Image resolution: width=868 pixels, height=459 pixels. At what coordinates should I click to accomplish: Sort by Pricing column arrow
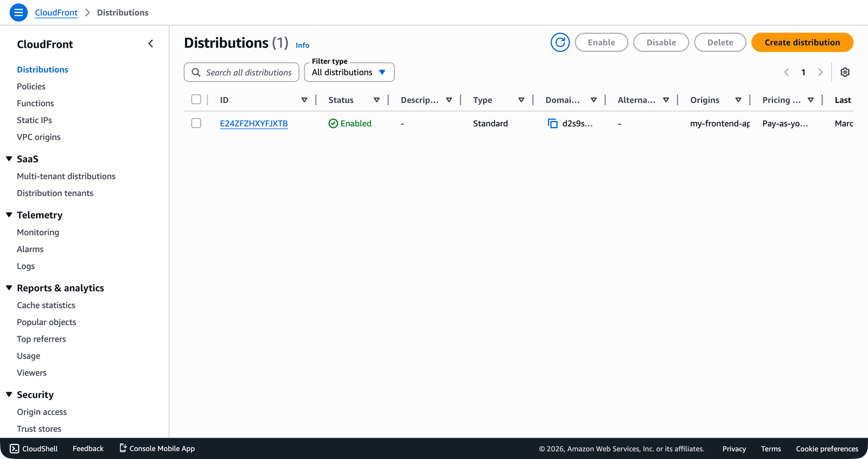point(810,100)
